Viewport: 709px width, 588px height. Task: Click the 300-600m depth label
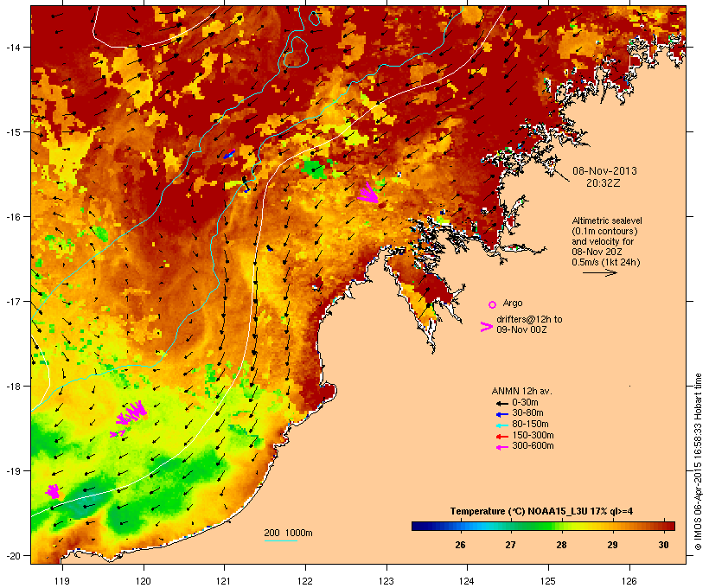point(533,446)
